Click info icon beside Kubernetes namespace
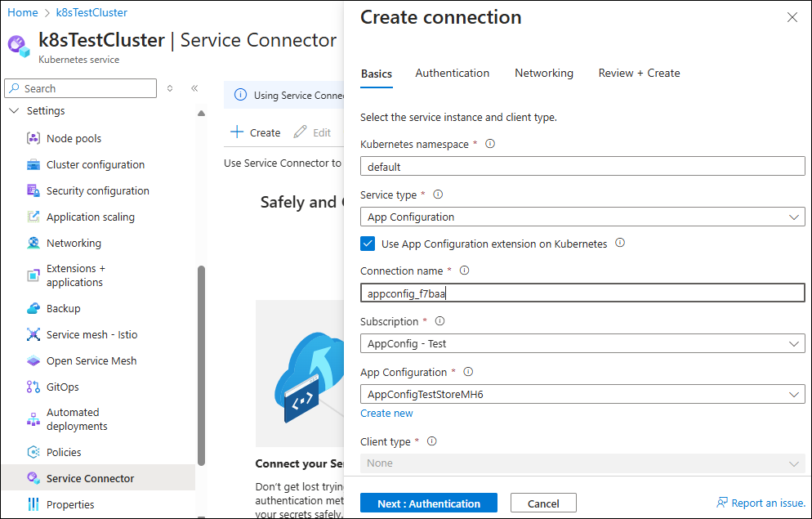Image resolution: width=812 pixels, height=519 pixels. [x=490, y=144]
